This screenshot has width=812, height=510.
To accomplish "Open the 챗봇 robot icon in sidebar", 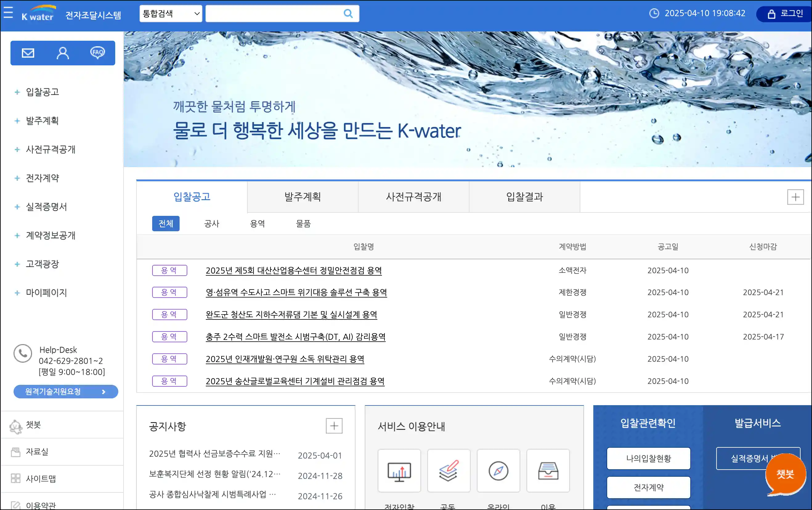I will 16,426.
